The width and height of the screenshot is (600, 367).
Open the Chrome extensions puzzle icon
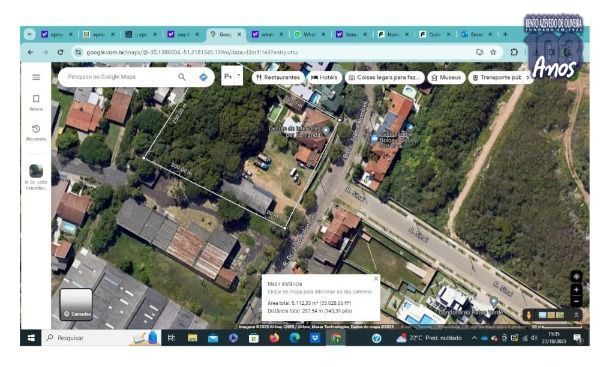(514, 52)
